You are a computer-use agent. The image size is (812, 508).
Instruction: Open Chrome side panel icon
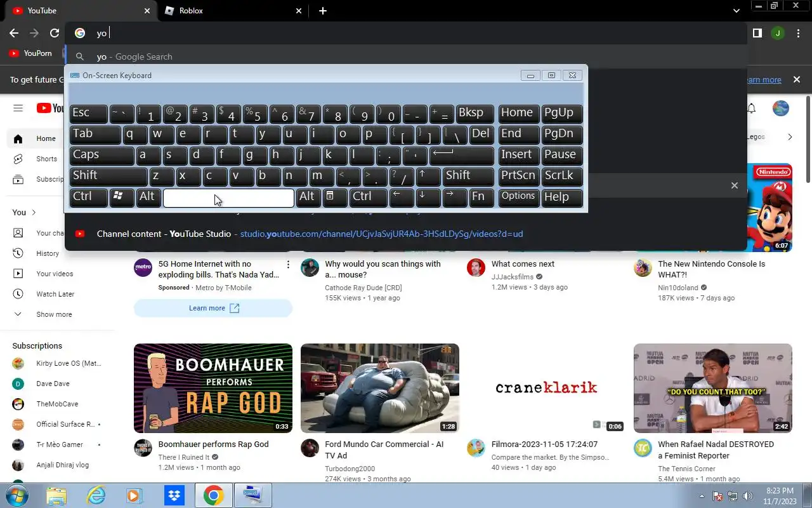click(x=757, y=33)
